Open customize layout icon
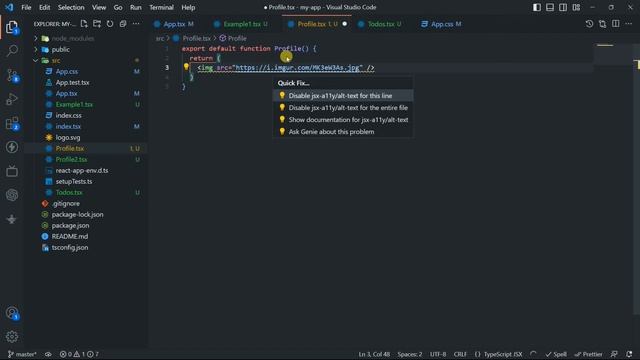Viewport: 640px width, 360px height. click(576, 7)
